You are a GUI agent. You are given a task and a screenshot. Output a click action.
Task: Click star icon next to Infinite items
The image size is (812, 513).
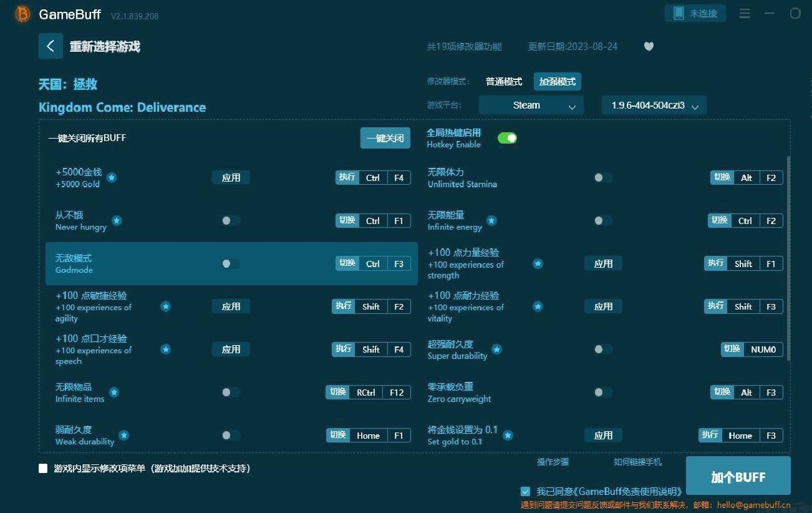point(114,392)
